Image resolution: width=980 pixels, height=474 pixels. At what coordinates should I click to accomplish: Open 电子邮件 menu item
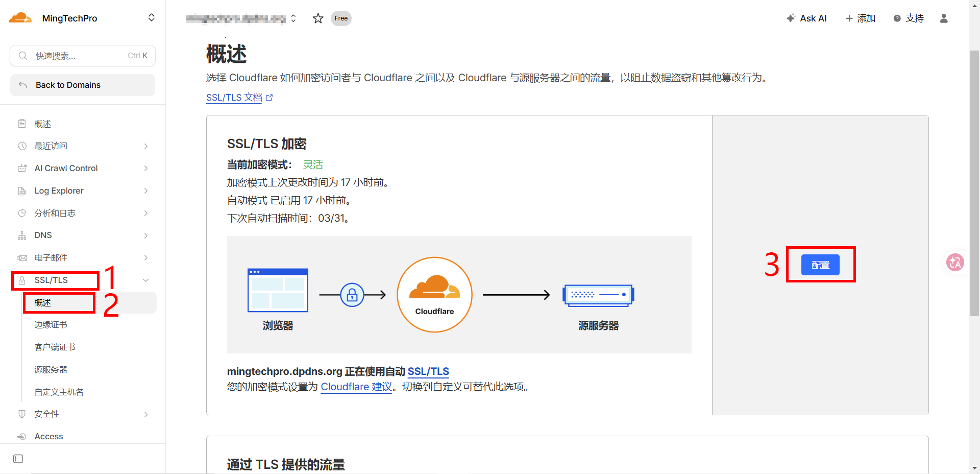(x=51, y=257)
